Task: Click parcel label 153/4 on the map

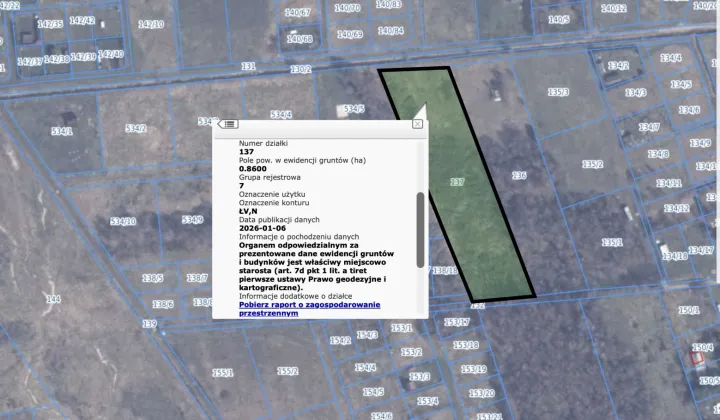Action: [x=428, y=401]
